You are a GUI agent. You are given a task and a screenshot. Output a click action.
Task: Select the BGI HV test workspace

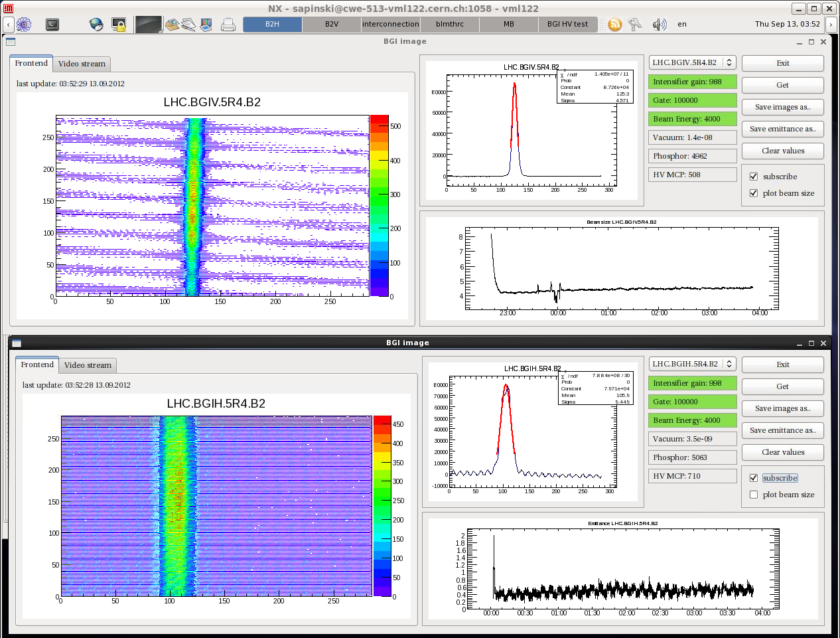point(567,24)
